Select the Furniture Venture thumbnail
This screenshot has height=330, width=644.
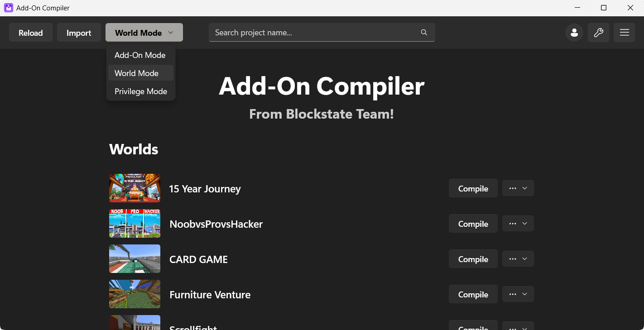click(x=135, y=294)
